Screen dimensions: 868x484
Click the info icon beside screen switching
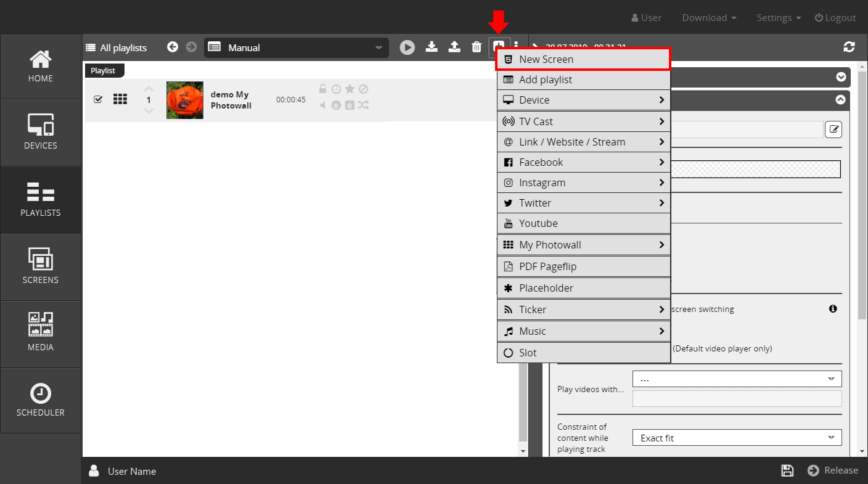point(833,308)
